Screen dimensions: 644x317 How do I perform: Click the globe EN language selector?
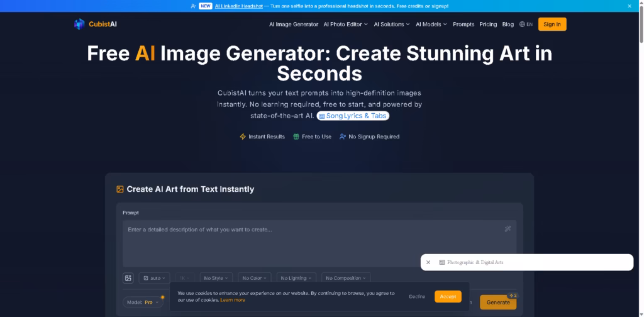tap(526, 25)
